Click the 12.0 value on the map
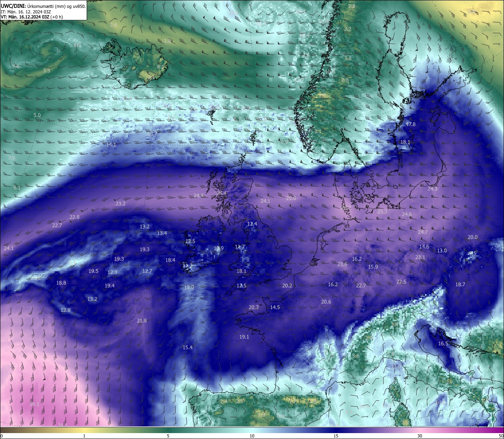Screen dimensions: 504x439 (x=189, y=287)
